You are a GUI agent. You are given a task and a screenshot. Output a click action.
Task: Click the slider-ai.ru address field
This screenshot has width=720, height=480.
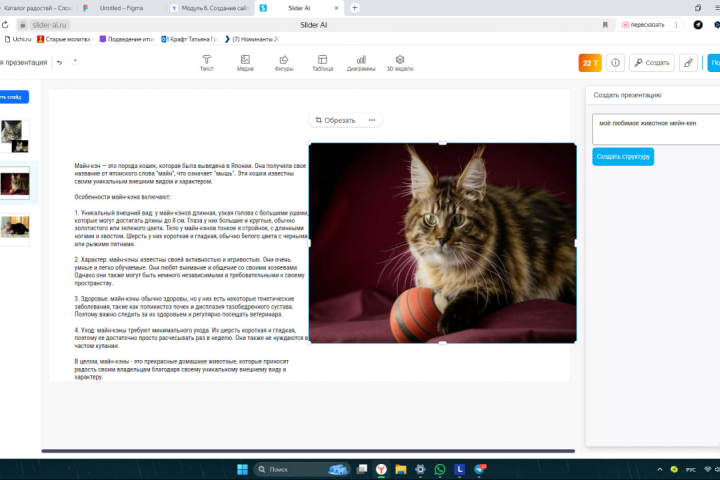click(50, 25)
